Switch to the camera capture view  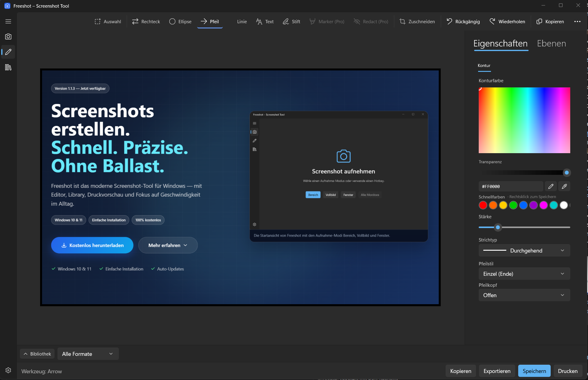click(x=8, y=37)
